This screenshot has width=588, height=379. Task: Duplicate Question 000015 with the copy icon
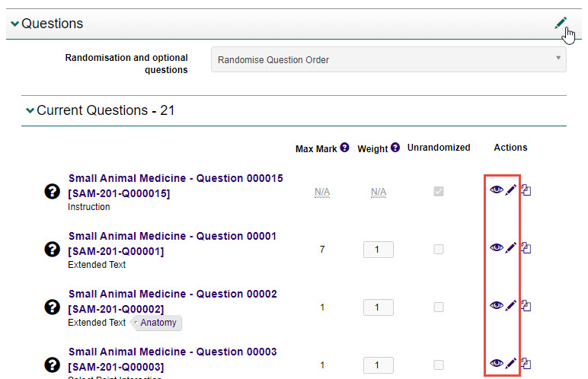pyautogui.click(x=526, y=190)
